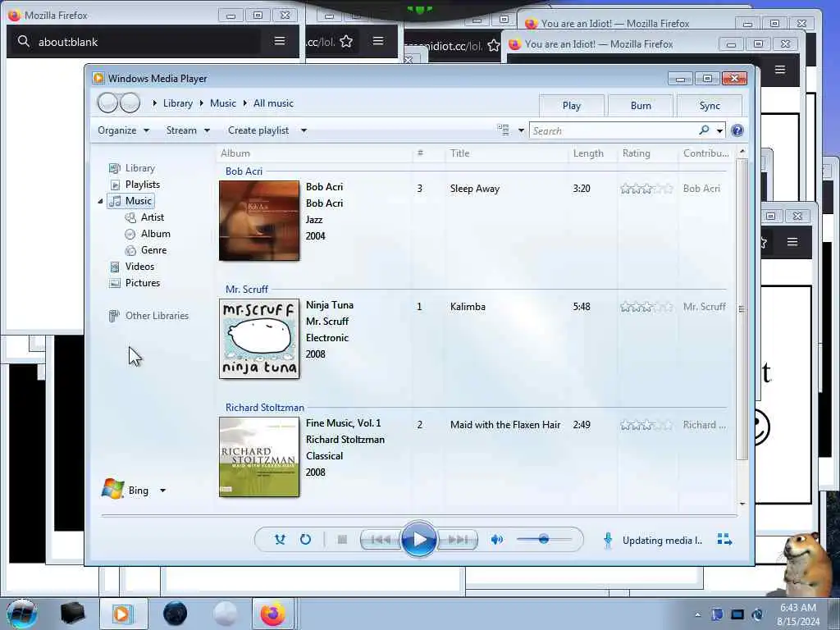Click All music breadcrumb item
Viewport: 840px width, 630px height.
273,103
